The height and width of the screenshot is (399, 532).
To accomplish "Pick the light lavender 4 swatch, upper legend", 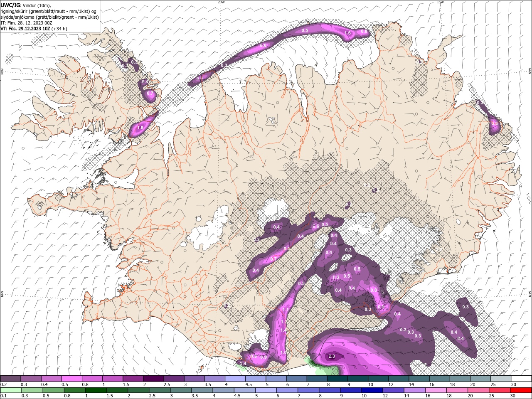I will [235, 379].
